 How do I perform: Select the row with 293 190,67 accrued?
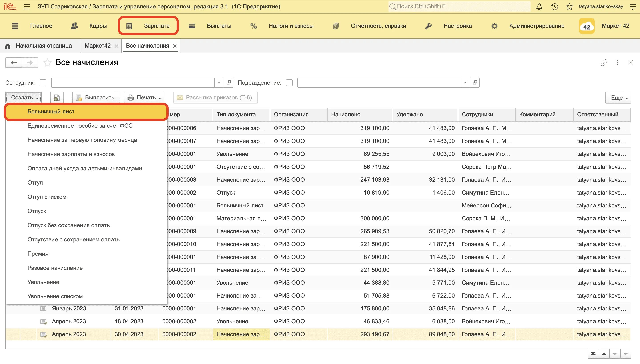[x=318, y=334]
